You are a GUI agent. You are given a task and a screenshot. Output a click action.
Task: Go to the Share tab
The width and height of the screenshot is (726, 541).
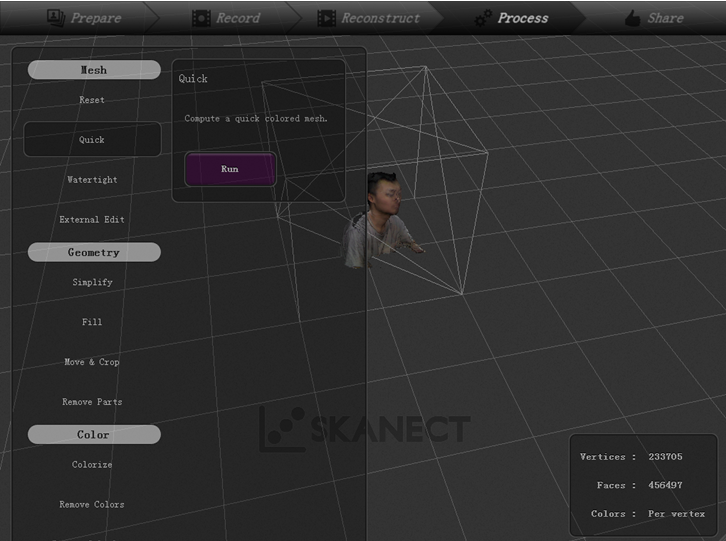(654, 18)
